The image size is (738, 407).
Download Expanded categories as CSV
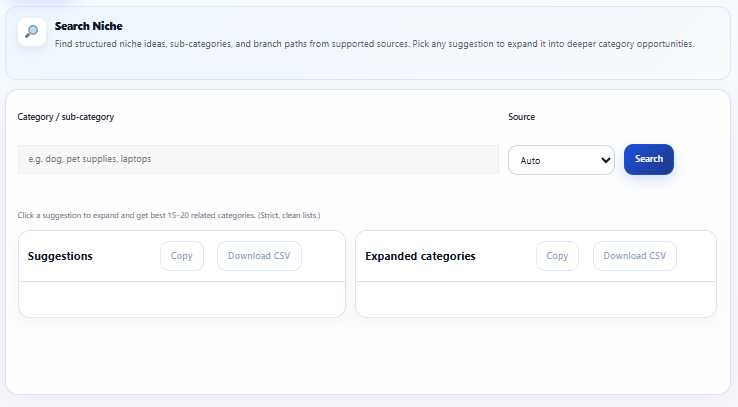tap(635, 256)
